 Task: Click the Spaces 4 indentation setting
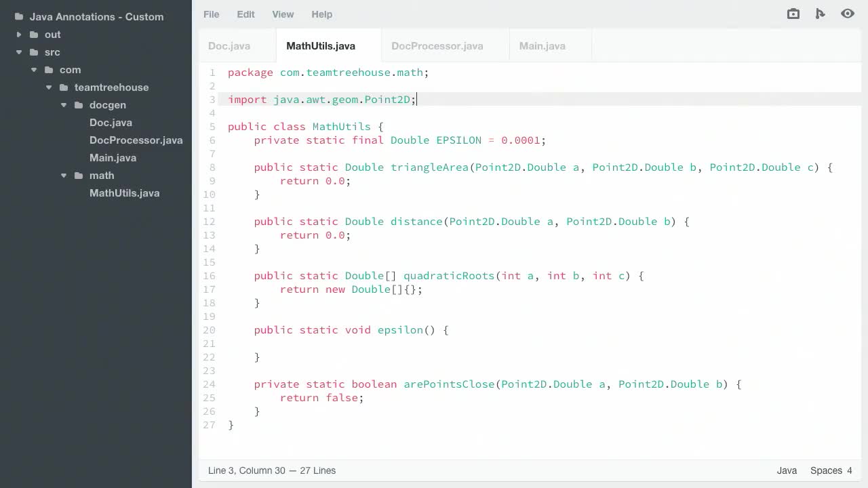click(x=831, y=470)
